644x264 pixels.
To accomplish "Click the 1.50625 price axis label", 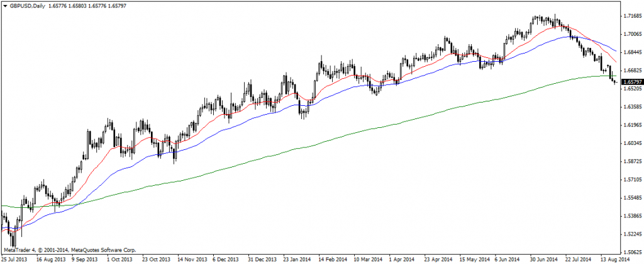I will coord(631,253).
